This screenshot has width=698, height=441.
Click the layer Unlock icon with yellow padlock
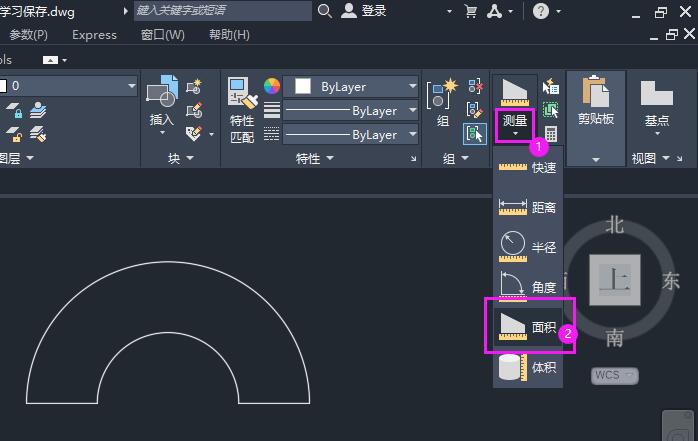click(x=14, y=134)
